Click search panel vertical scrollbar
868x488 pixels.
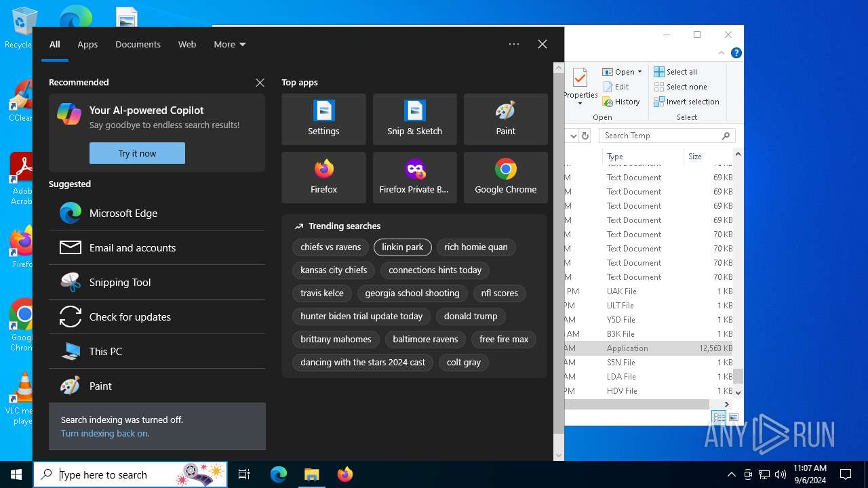tap(559, 253)
